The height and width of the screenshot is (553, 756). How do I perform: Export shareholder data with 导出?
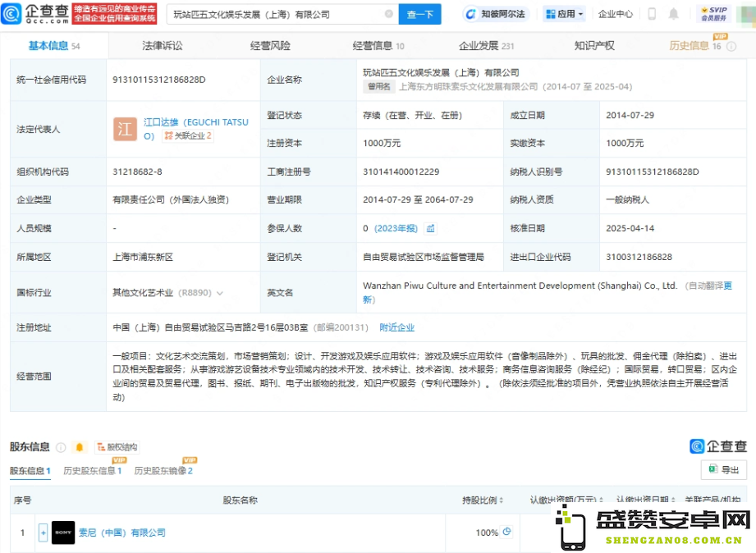pos(723,469)
